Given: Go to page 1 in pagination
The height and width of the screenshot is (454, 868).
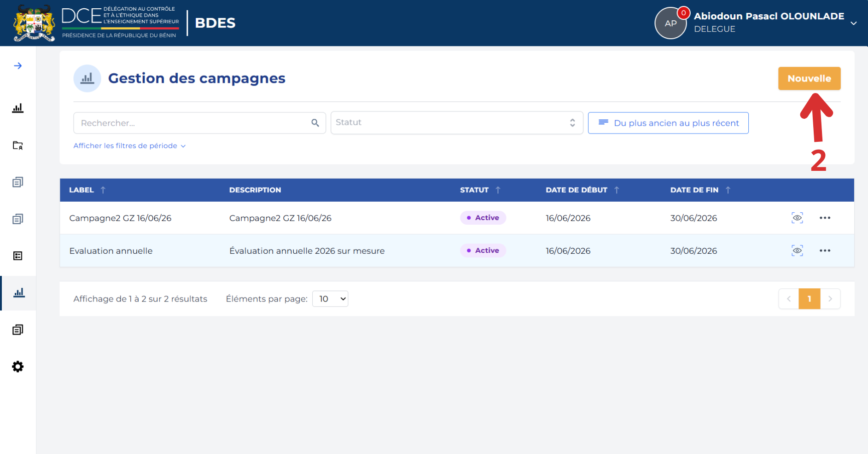Looking at the screenshot, I should click(x=809, y=299).
